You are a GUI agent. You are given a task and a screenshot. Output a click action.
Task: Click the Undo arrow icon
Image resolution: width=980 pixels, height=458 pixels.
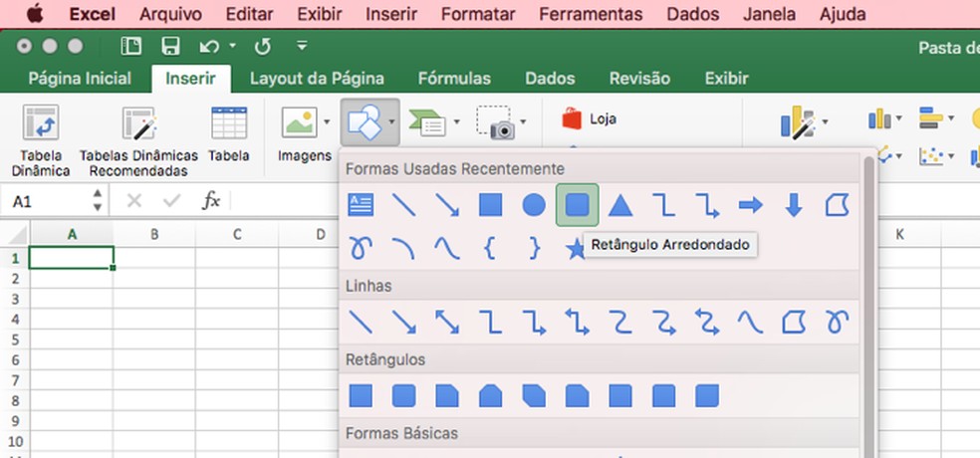coord(209,46)
